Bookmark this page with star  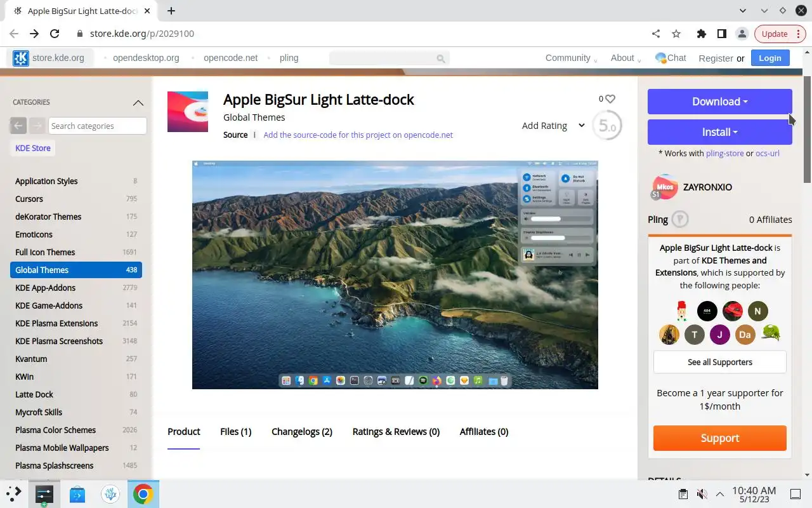point(676,34)
